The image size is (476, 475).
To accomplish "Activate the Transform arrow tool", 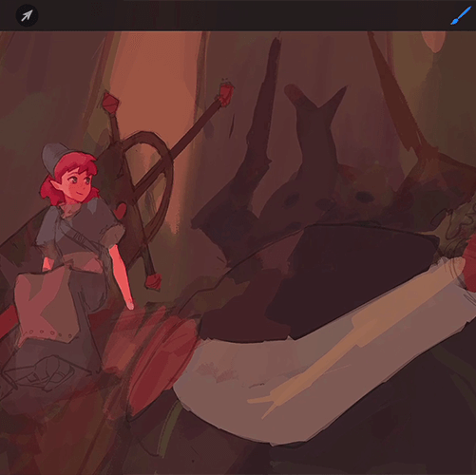I will click(x=27, y=15).
